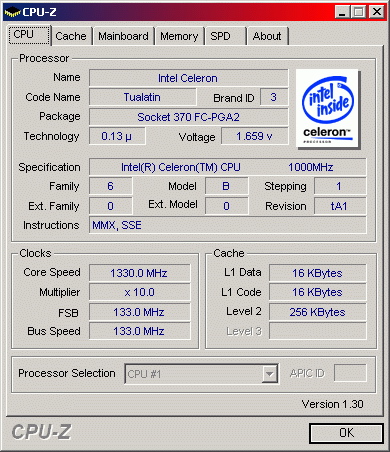Viewport: 390px width, 452px height.
Task: Click the Code Name value Tualatin
Action: [x=143, y=97]
